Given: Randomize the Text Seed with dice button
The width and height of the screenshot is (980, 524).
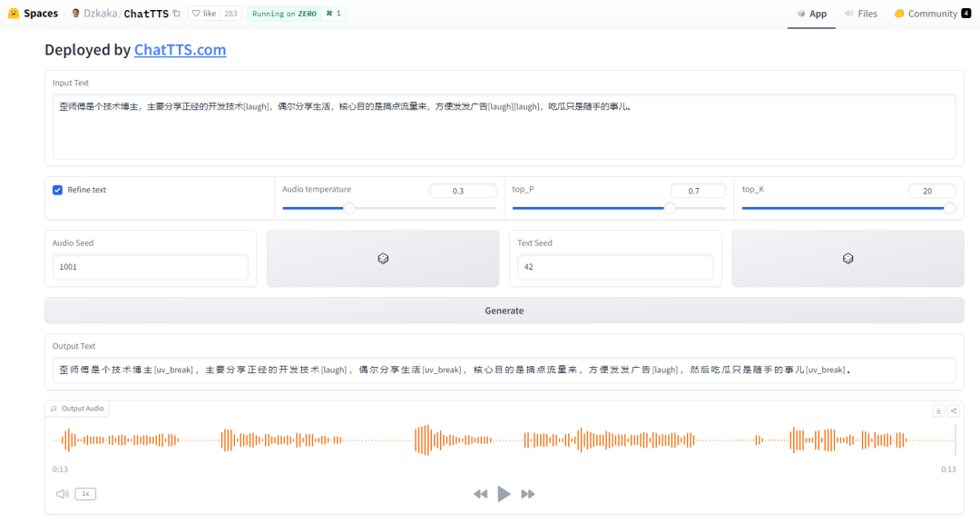Looking at the screenshot, I should pyautogui.click(x=848, y=258).
